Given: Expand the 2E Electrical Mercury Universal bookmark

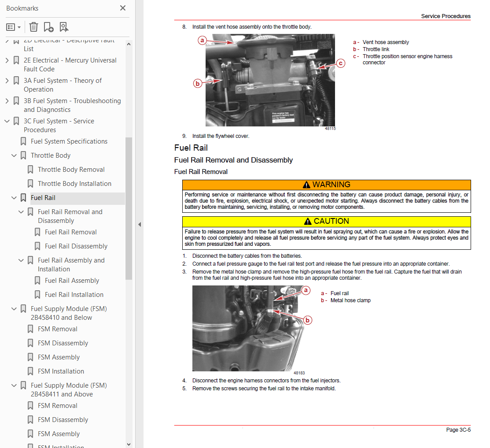Looking at the screenshot, I should (x=7, y=60).
